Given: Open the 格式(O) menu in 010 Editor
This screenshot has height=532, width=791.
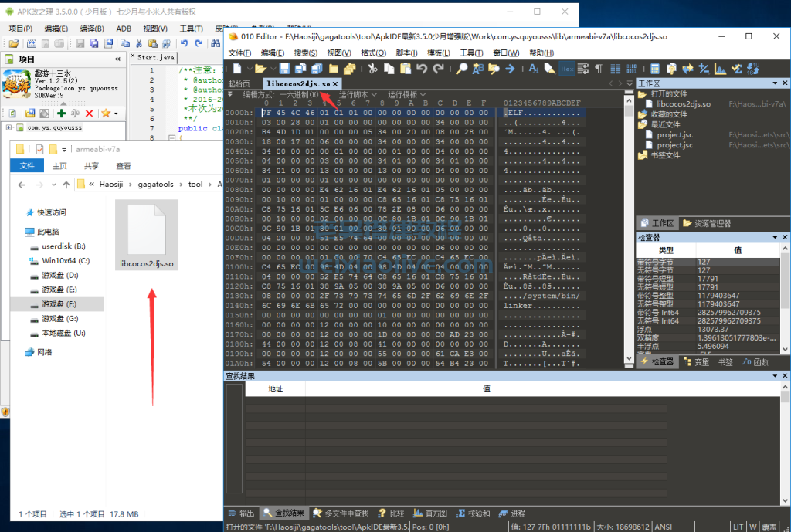Looking at the screenshot, I should click(x=373, y=53).
